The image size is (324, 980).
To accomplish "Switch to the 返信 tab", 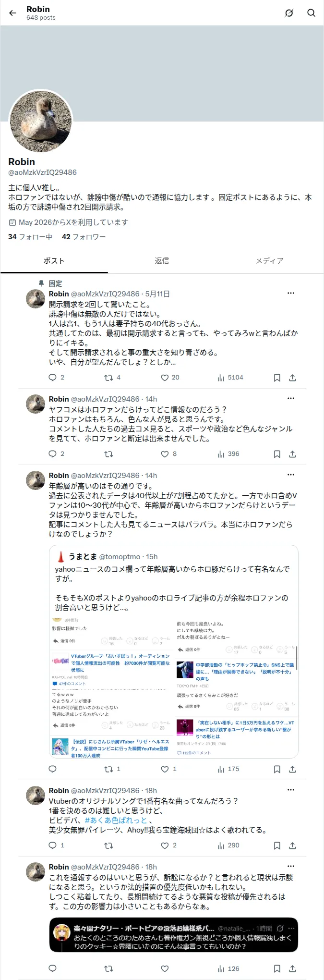I will (x=162, y=261).
